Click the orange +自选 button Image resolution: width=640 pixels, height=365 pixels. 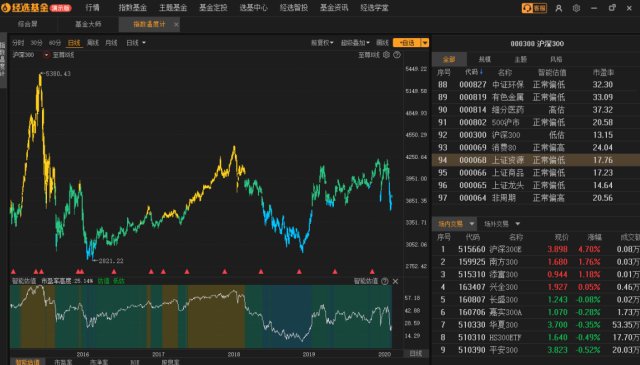click(x=407, y=43)
